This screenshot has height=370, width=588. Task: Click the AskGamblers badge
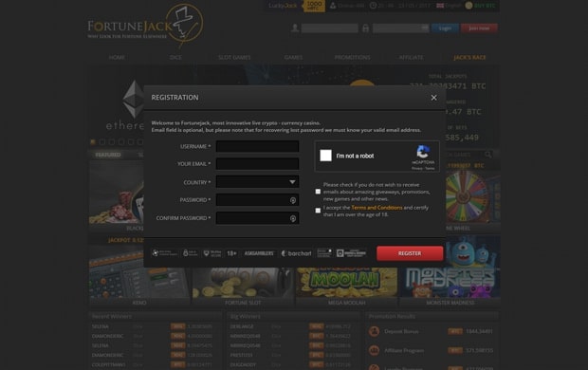[259, 253]
